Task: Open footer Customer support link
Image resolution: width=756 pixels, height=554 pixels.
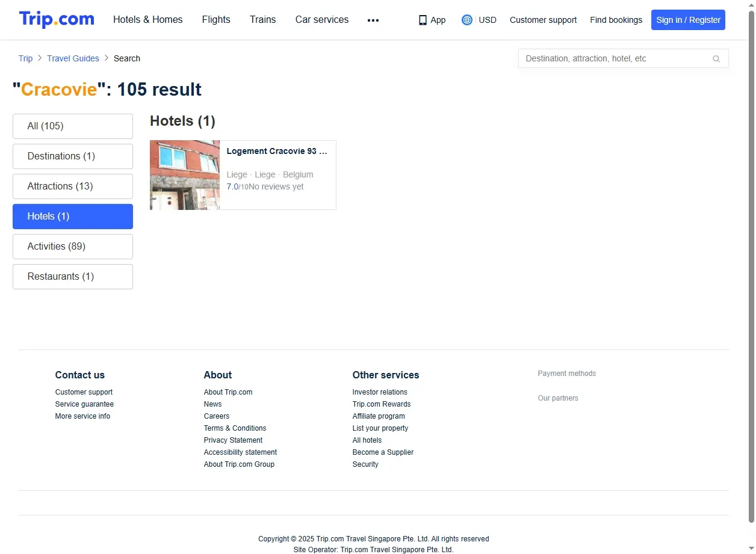Action: click(x=84, y=392)
